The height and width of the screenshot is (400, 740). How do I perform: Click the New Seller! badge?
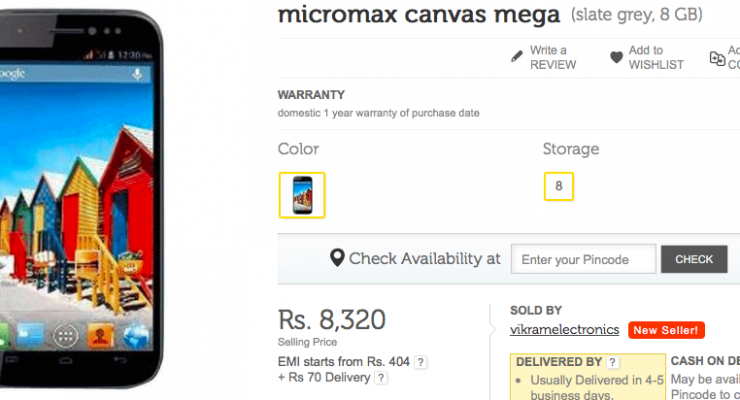pos(667,330)
